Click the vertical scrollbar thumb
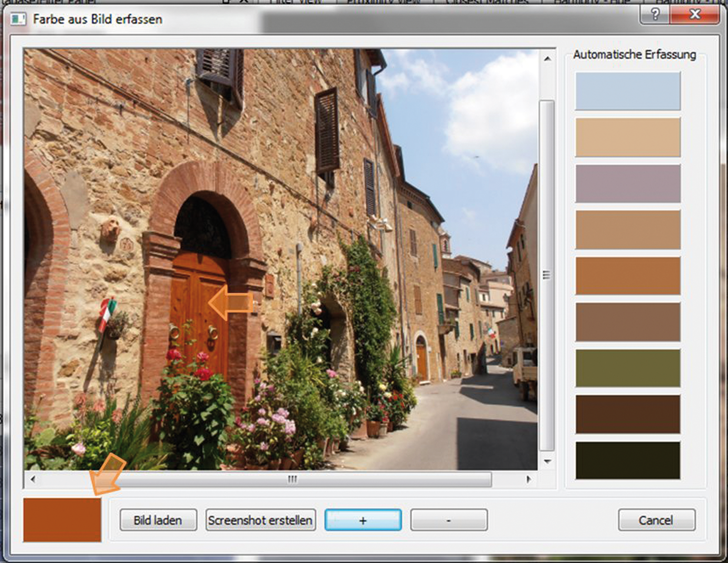Viewport: 728px width, 563px height. [x=547, y=275]
